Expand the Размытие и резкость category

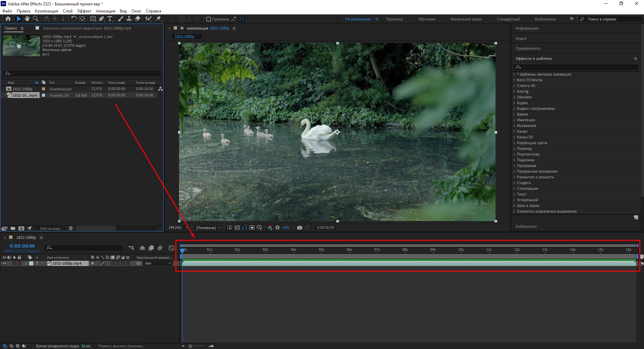(x=514, y=177)
